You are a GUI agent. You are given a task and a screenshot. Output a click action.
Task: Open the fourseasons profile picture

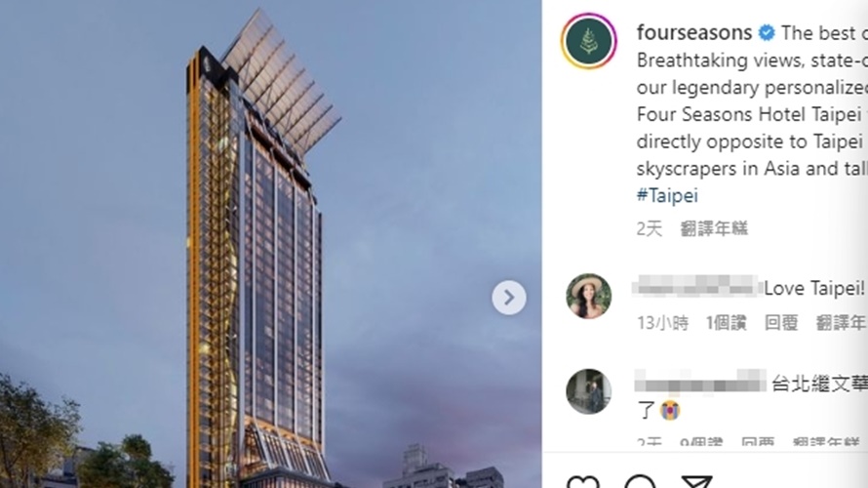(588, 41)
